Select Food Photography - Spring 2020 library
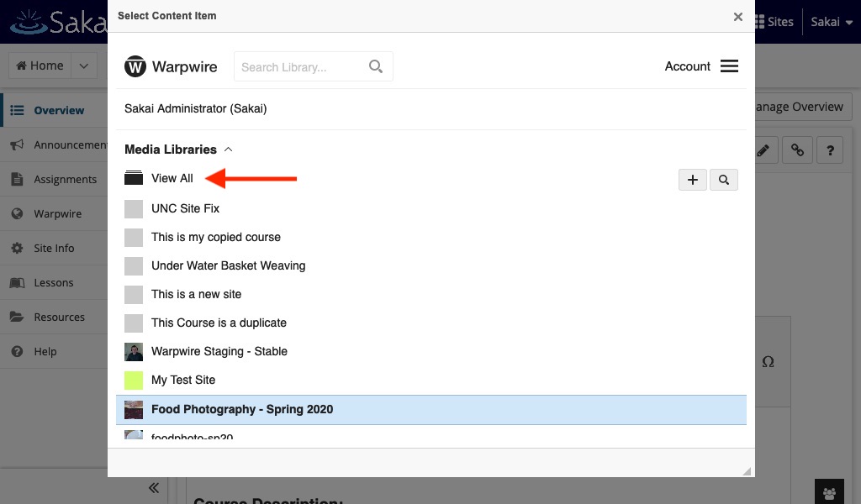Screen dimensions: 861x504 point(431,410)
